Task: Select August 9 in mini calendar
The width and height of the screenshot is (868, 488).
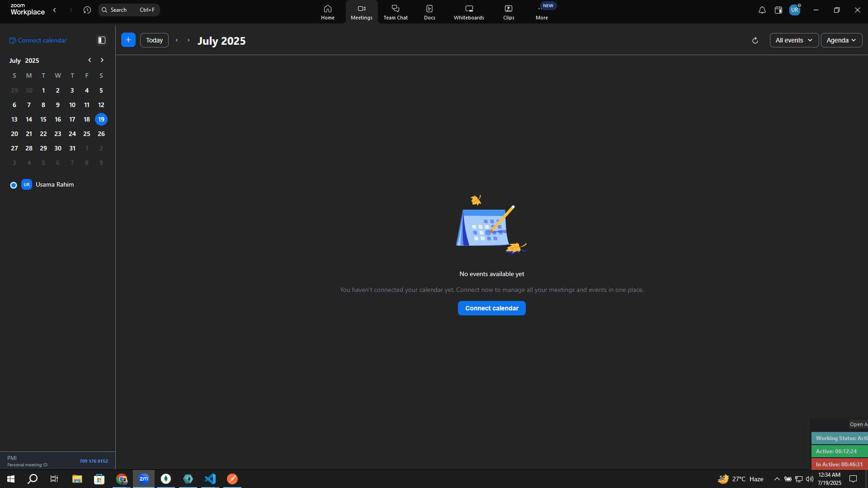Action: (x=101, y=163)
